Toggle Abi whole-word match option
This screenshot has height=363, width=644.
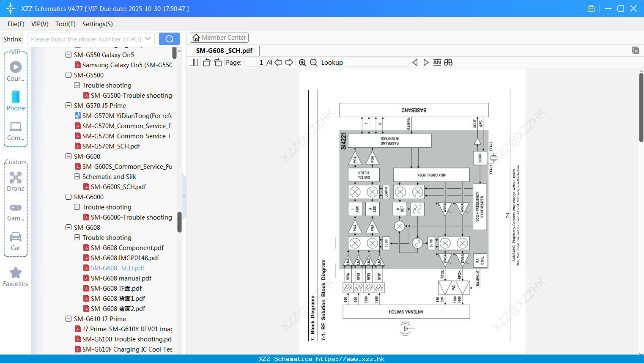pyautogui.click(x=437, y=62)
